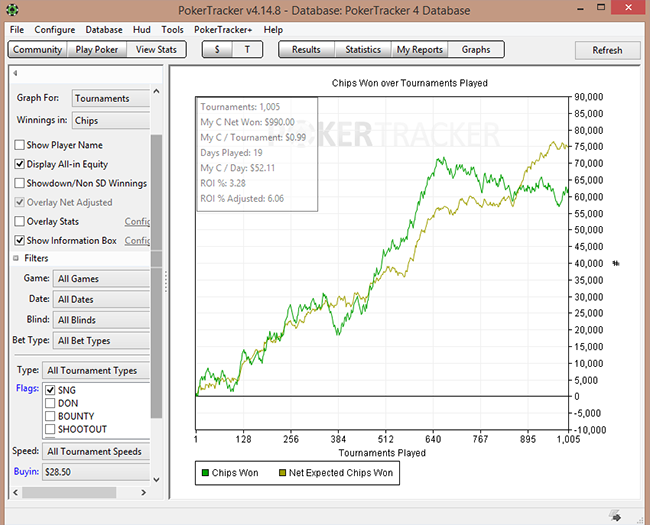Open Configure link beside Show Information Box

click(137, 241)
